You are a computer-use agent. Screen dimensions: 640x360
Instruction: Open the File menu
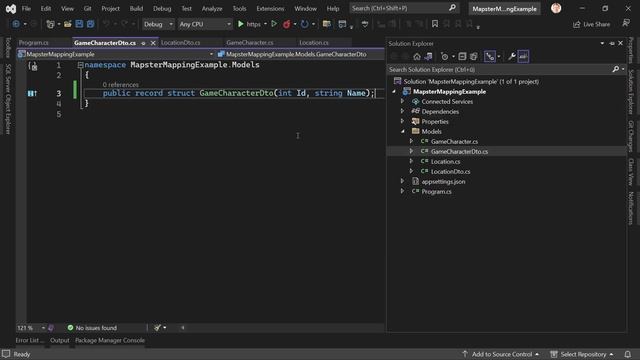[x=26, y=8]
